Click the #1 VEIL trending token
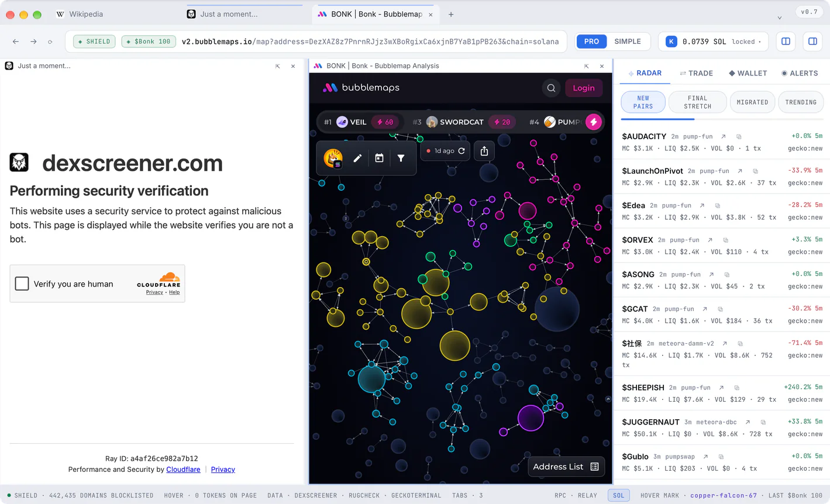This screenshot has width=830, height=504. [x=361, y=122]
